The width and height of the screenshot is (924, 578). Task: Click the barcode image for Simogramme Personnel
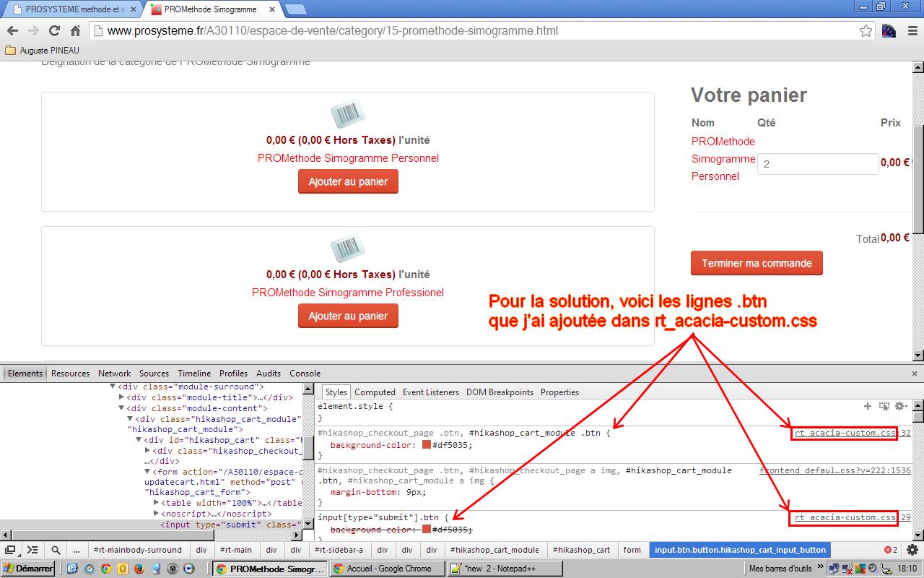coord(348,115)
